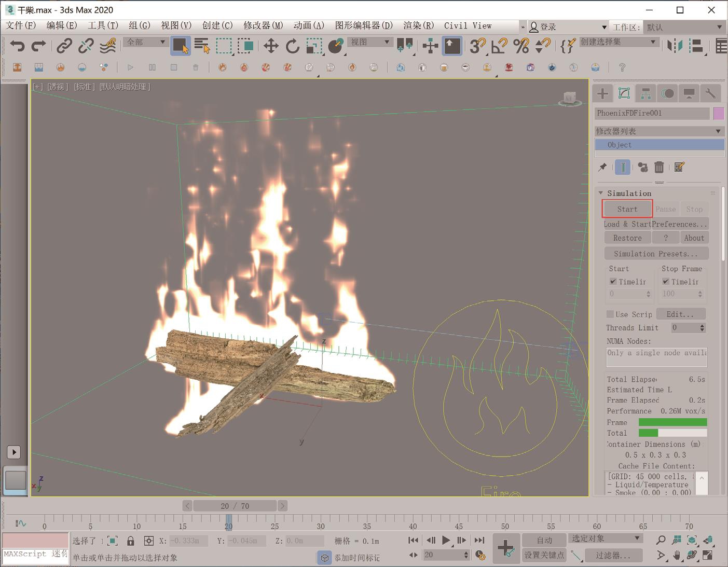Select the Rotate tool icon

293,46
